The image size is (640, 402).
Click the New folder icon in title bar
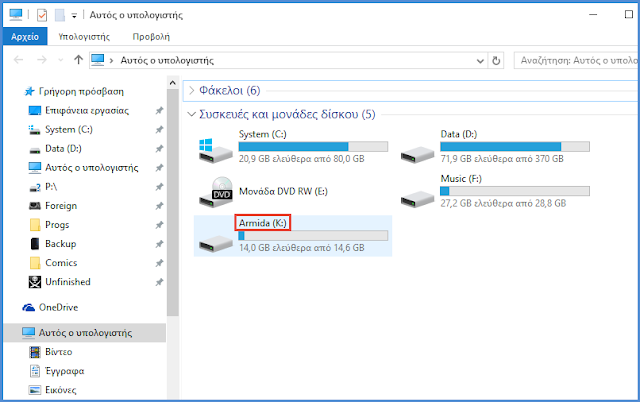(x=59, y=16)
